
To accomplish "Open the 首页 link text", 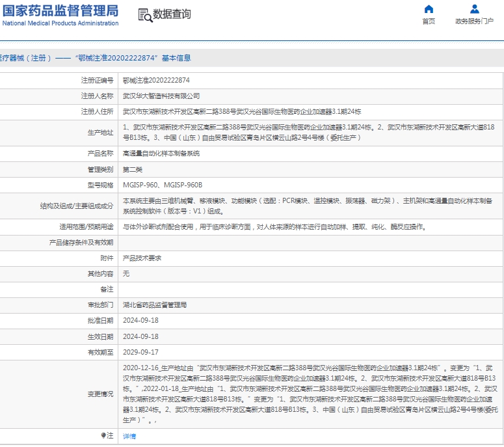I will (429, 21).
